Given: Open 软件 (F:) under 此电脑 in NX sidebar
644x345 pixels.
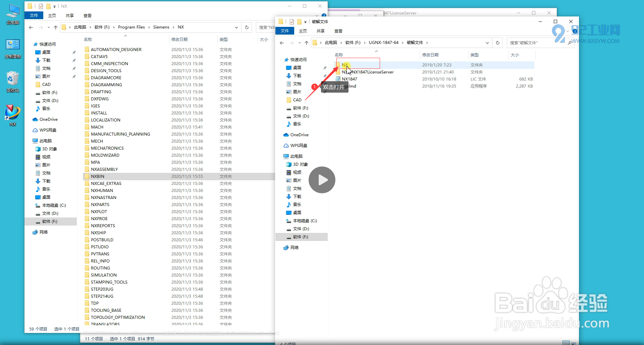Looking at the screenshot, I should 50,221.
